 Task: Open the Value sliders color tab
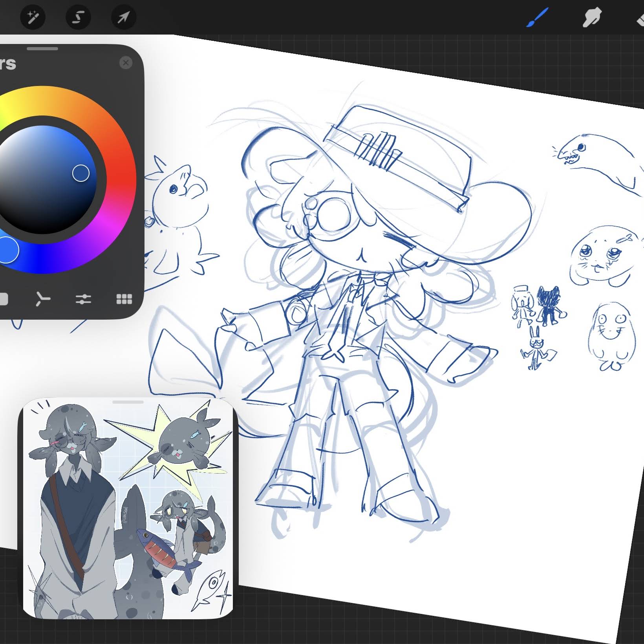pyautogui.click(x=83, y=299)
